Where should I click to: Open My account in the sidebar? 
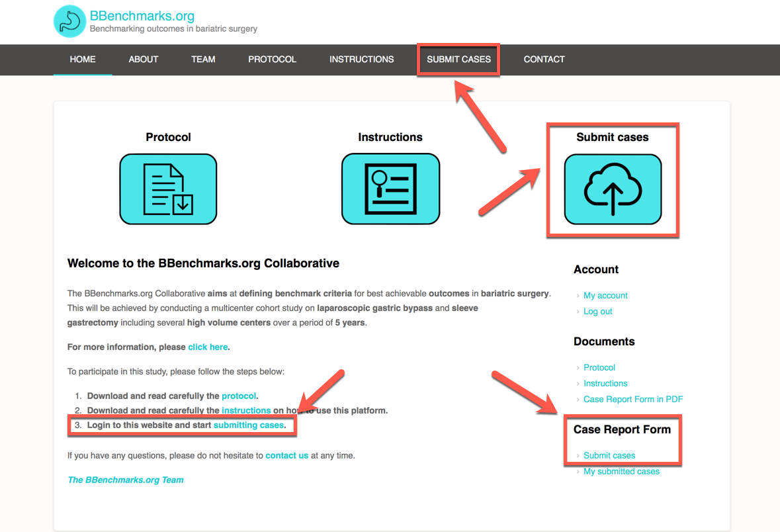[605, 296]
